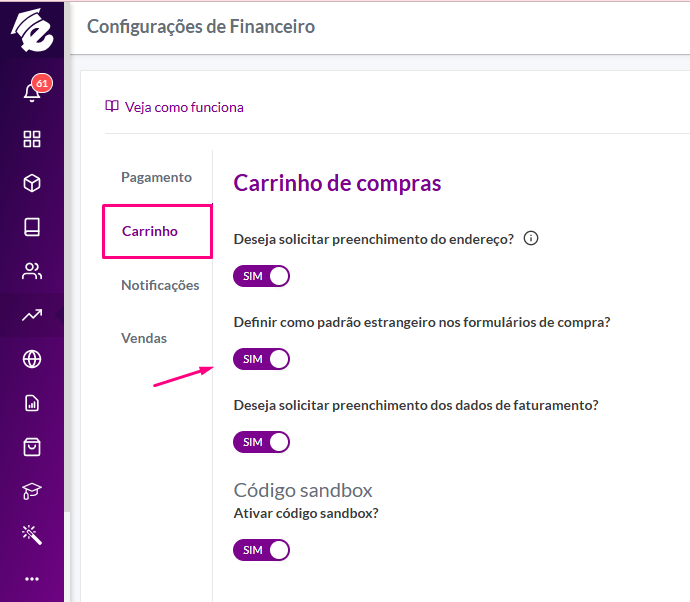
Task: Switch to the Pagamento tab
Action: [157, 177]
